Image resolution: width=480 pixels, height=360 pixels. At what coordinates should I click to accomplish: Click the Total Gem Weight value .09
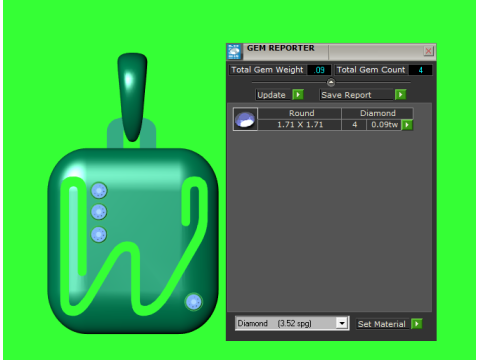tap(319, 70)
